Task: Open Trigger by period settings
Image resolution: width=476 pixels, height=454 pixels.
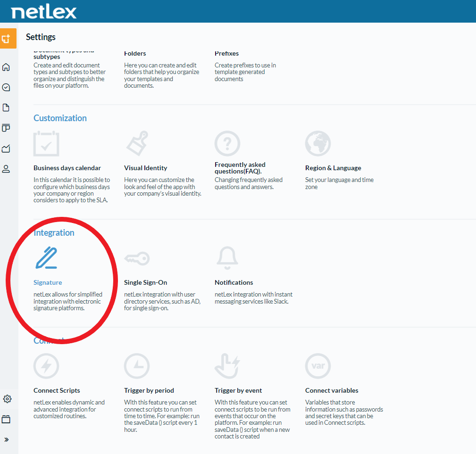Action: coord(149,391)
